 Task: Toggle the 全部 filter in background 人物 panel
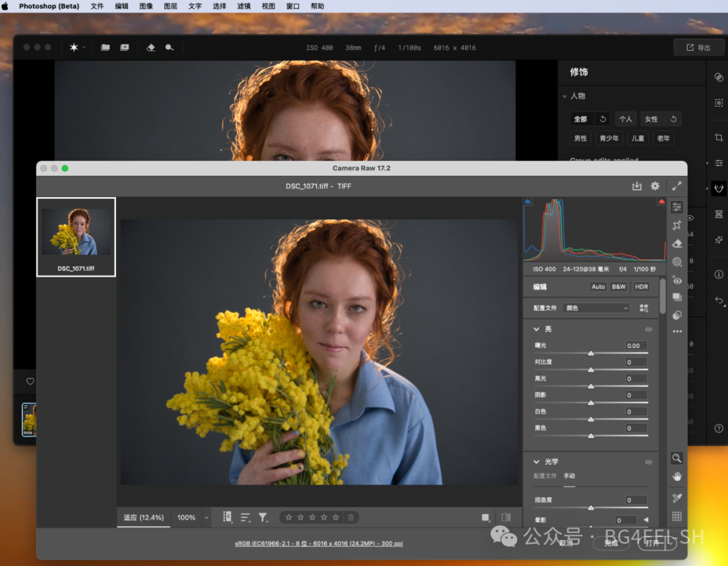point(580,119)
